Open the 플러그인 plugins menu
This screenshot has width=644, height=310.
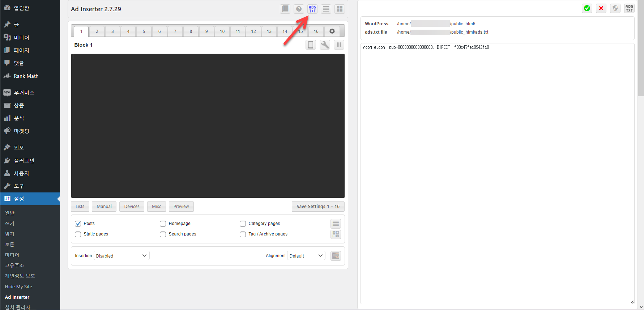pyautogui.click(x=30, y=161)
